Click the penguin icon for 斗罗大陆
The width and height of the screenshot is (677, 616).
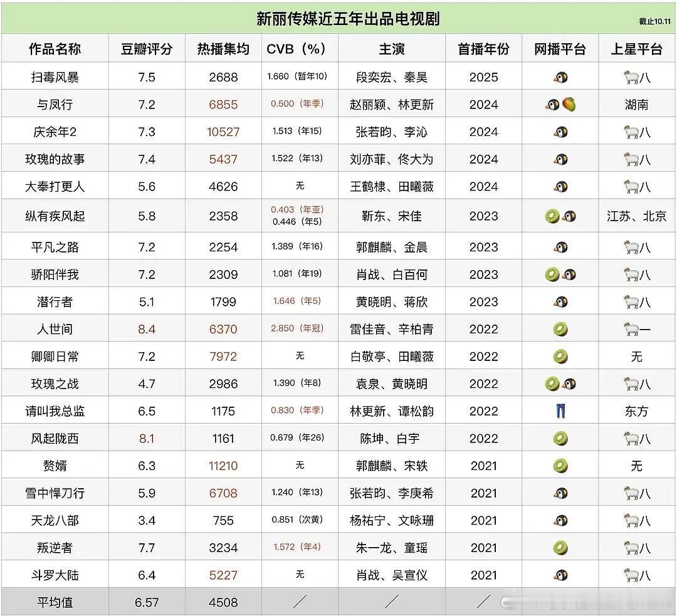pos(559,575)
